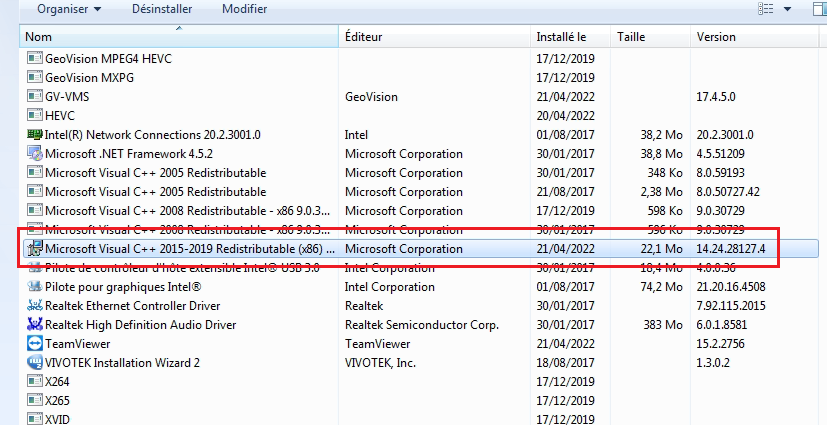Select the GeoVision MPEG4 HEVC entry
This screenshot has height=425, width=827.
[109, 59]
